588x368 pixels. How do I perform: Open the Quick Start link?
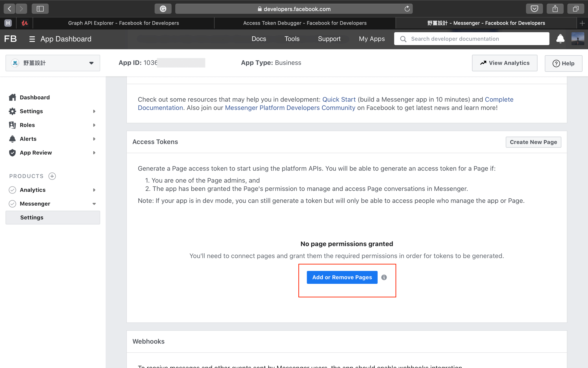pos(339,99)
